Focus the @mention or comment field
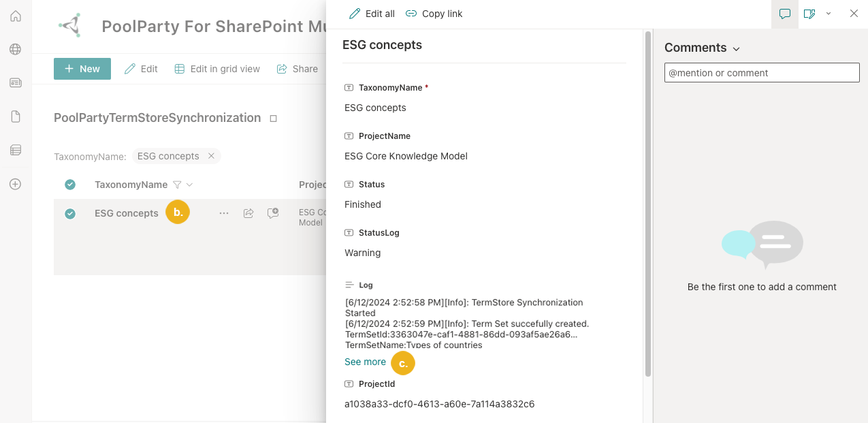Screen dimensions: 868x423 coord(762,73)
